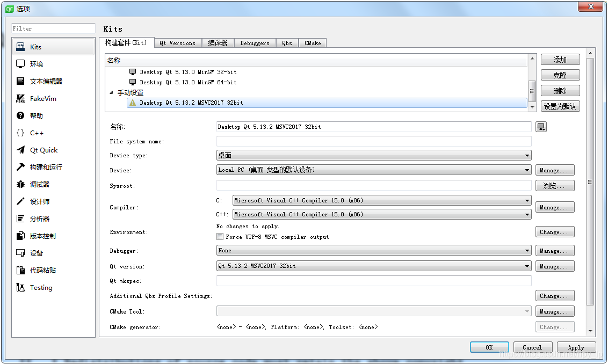This screenshot has width=608, height=364.
Task: Open the Device type dropdown
Action: coord(374,156)
